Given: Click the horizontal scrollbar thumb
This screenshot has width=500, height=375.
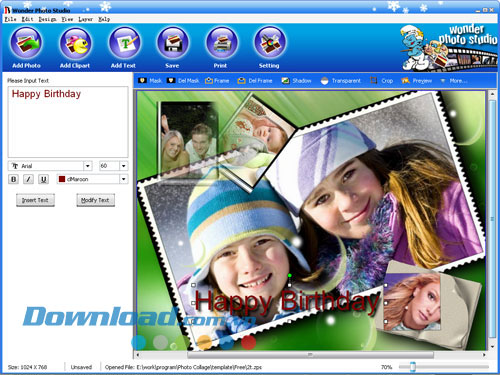Looking at the screenshot, I should point(310,355).
